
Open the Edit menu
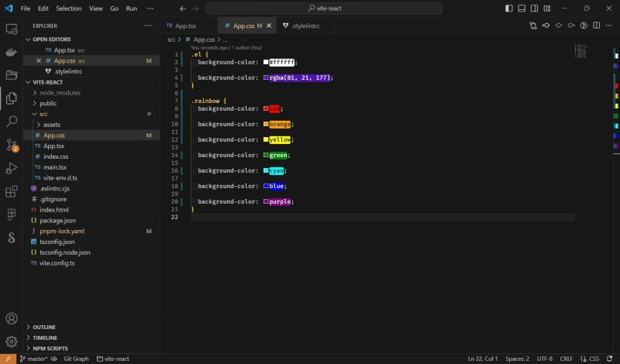43,9
